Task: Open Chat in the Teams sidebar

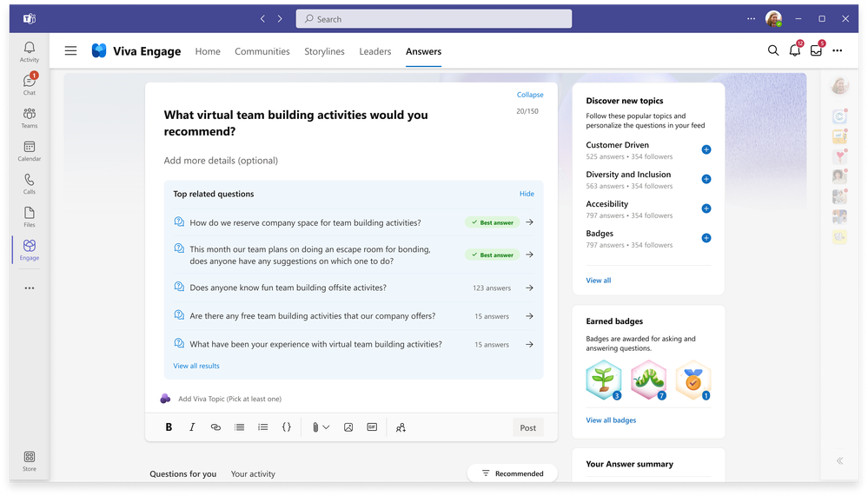Action: click(30, 84)
